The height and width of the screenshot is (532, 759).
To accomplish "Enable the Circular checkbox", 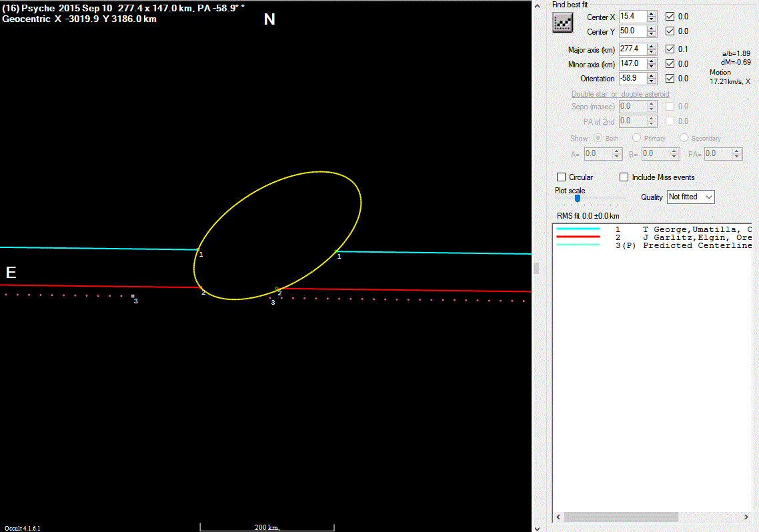I will click(562, 177).
